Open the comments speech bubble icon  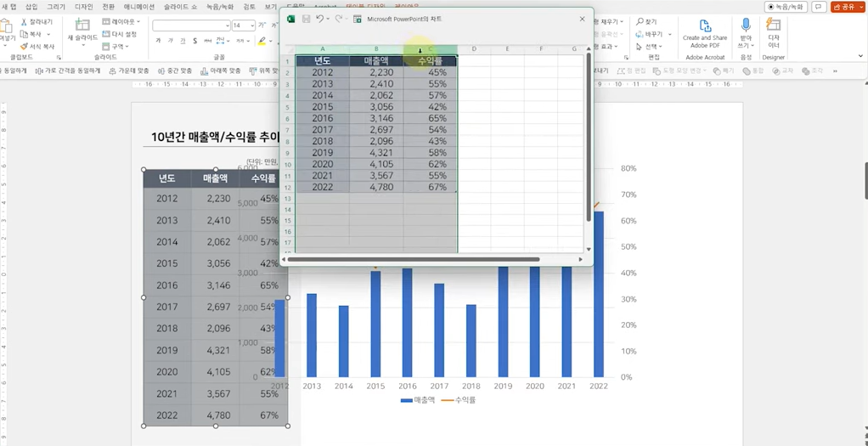coord(820,7)
